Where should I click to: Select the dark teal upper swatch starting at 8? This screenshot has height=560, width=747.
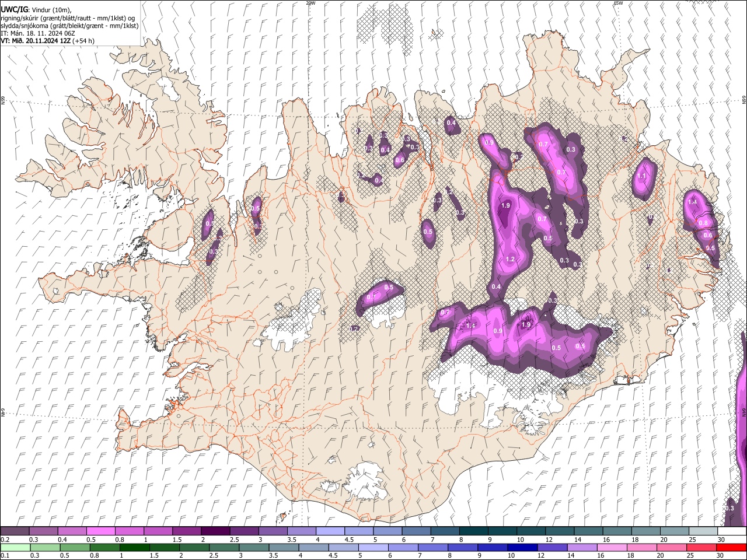coord(473,531)
